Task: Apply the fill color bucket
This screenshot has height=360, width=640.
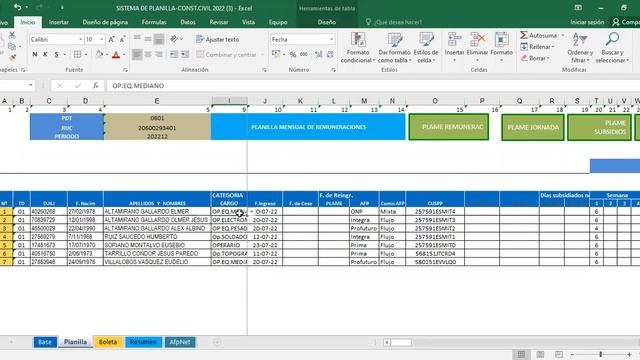Action: point(99,54)
